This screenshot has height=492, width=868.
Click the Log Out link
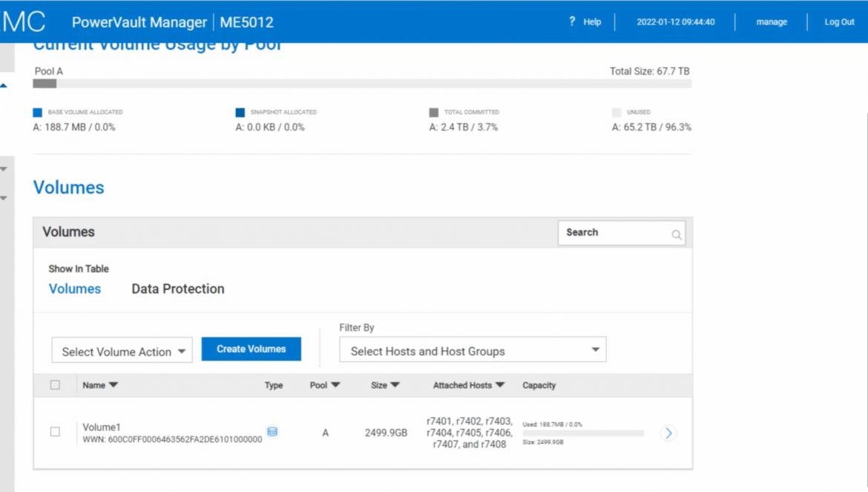point(839,22)
